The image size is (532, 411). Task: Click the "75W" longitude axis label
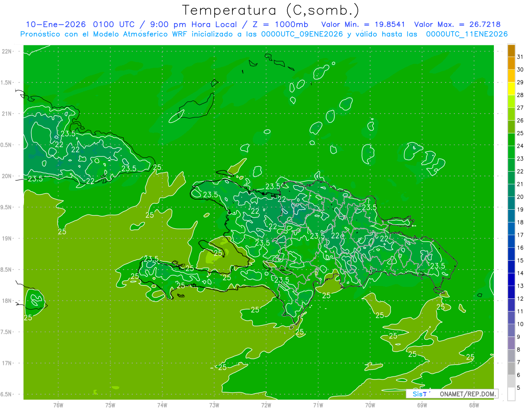click(110, 405)
